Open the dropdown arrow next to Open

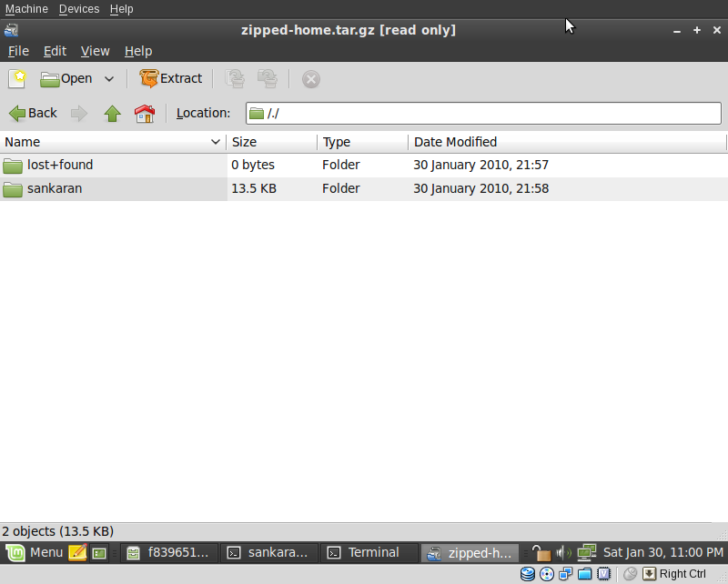(108, 79)
